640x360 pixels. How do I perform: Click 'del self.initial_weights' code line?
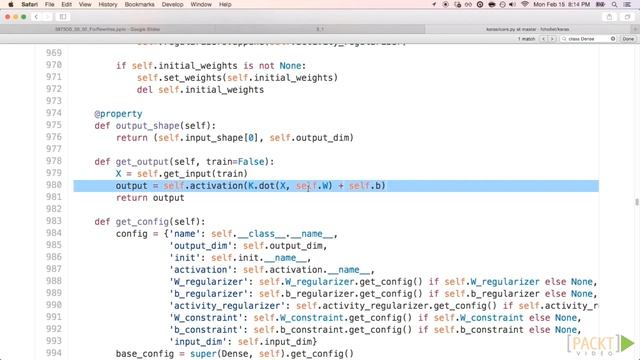[x=200, y=90]
